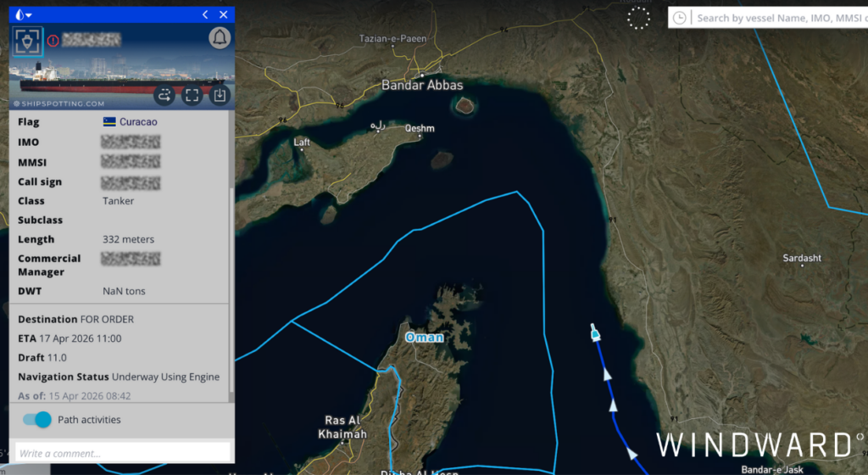
Task: Click the blurred Call sign value
Action: pos(131,182)
